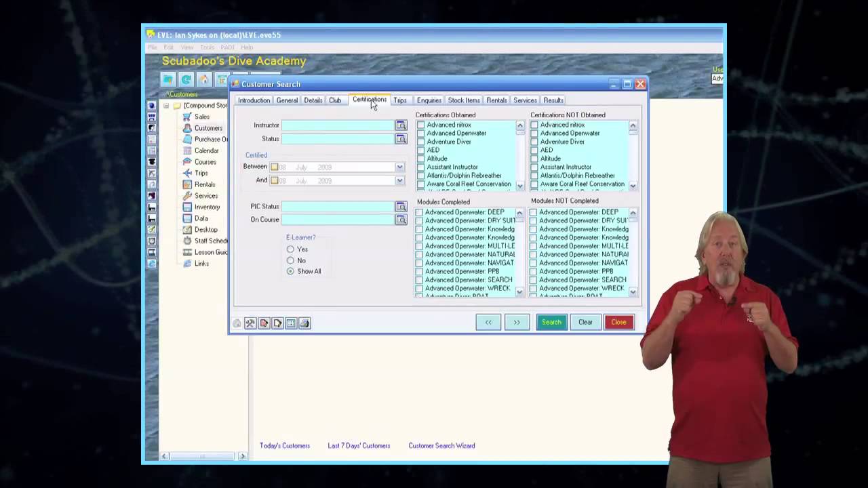Image resolution: width=868 pixels, height=488 pixels.
Task: Click left arrow of tree horizontal scrollbar
Action: click(165, 456)
